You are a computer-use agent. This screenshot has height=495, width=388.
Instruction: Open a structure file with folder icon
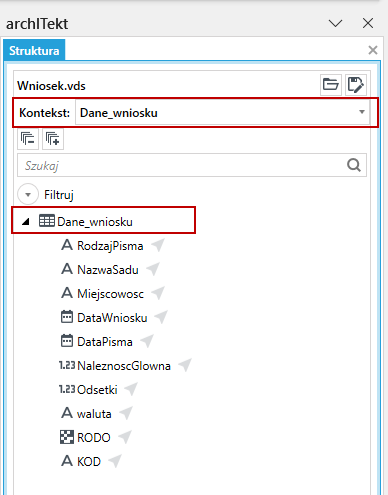[331, 85]
